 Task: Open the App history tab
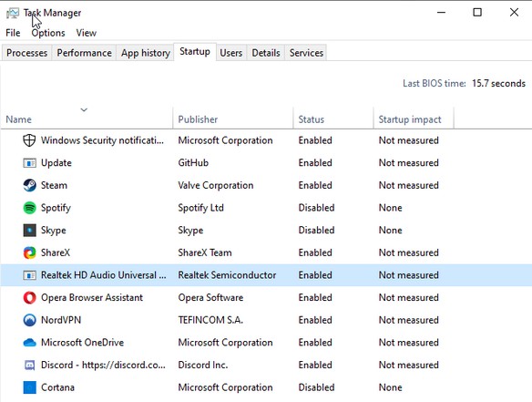click(x=146, y=53)
